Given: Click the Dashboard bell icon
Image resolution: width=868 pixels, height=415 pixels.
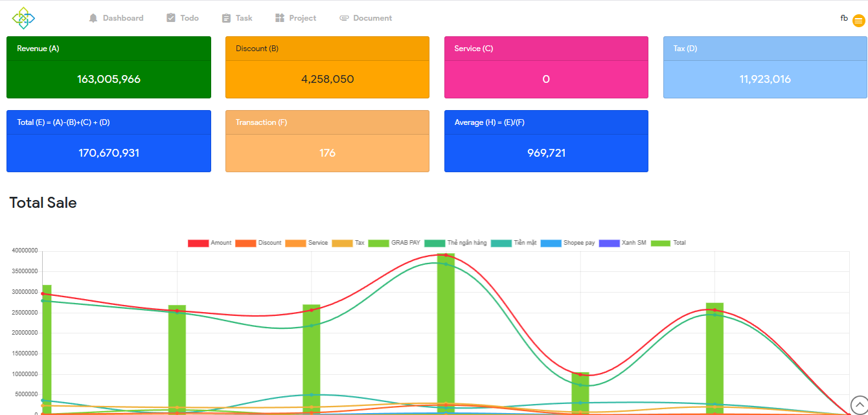Looking at the screenshot, I should point(93,18).
